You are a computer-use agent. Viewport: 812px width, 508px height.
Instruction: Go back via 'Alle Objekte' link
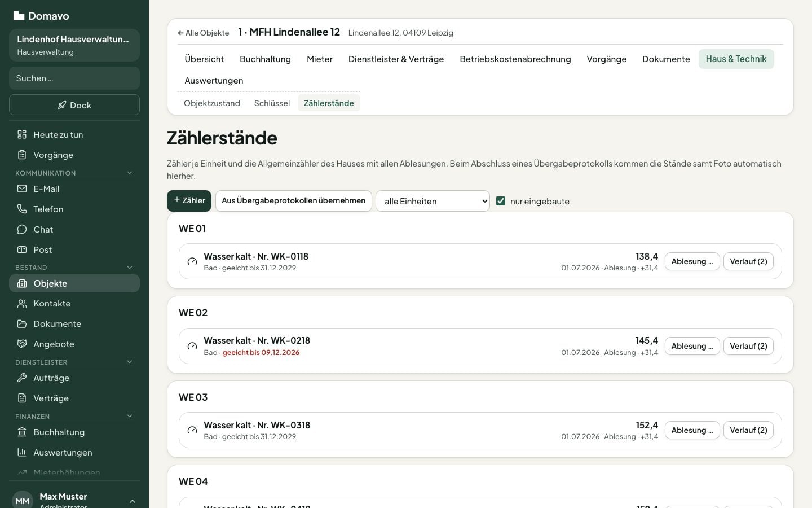[204, 33]
